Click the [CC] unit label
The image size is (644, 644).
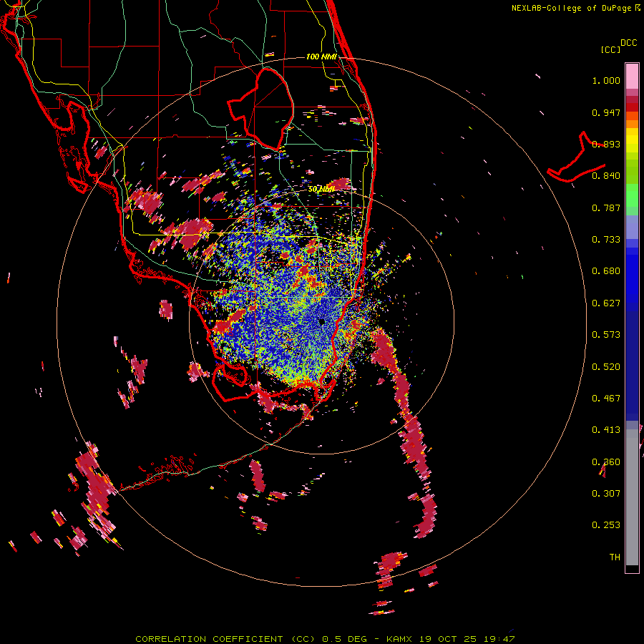click(610, 49)
